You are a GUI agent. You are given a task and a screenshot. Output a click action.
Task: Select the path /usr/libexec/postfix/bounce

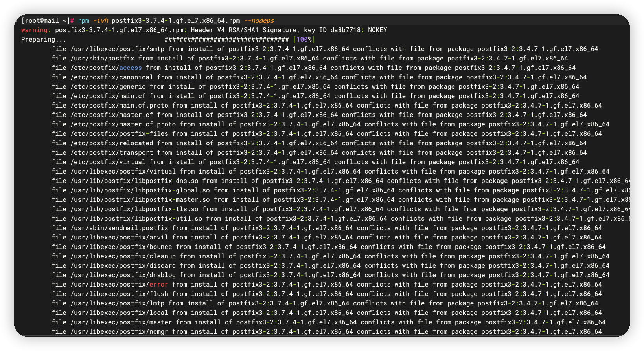(x=121, y=247)
